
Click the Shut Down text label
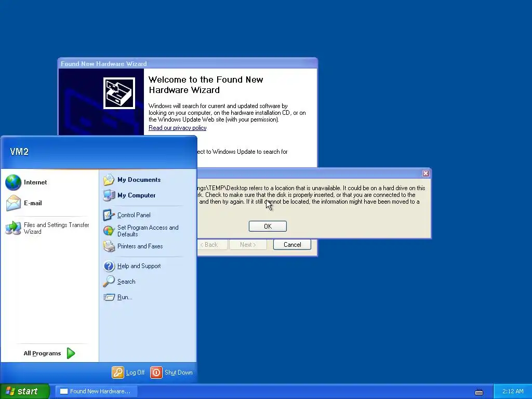point(179,373)
